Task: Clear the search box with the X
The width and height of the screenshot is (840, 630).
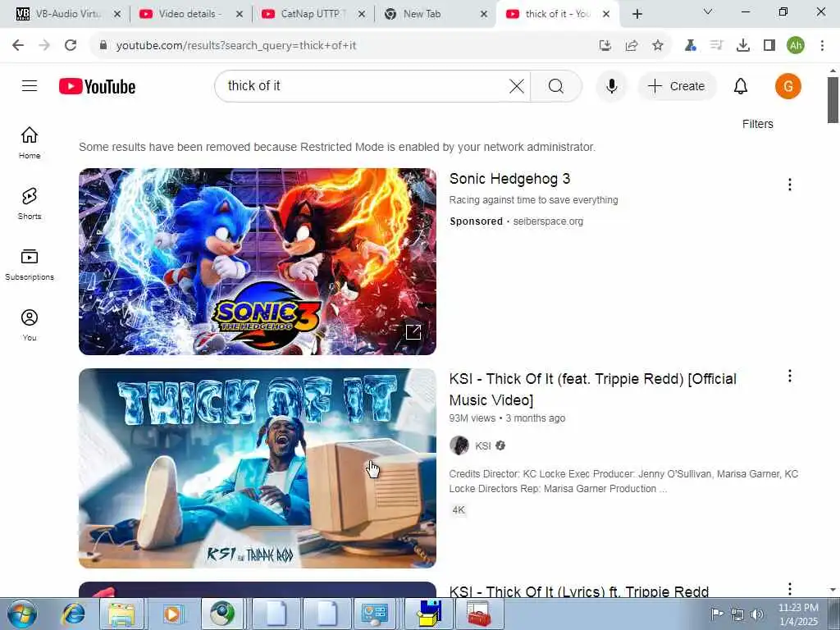Action: tap(517, 85)
